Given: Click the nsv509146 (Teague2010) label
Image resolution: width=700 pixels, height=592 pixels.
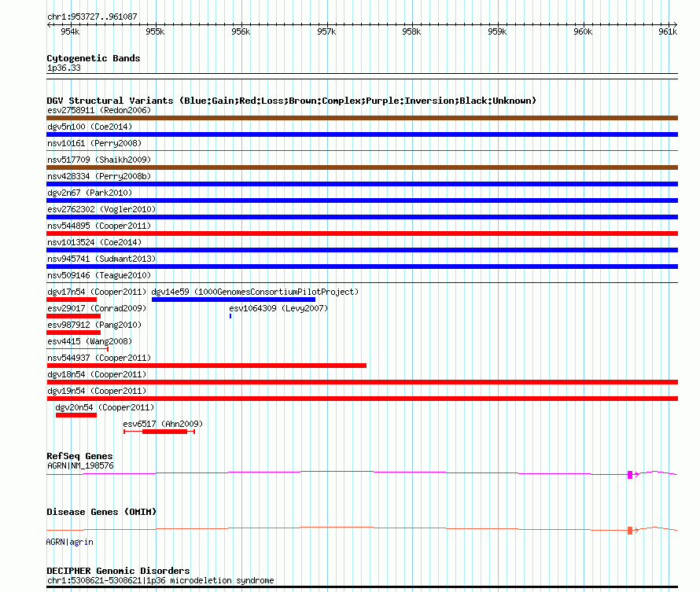Looking at the screenshot, I should click(x=99, y=275).
